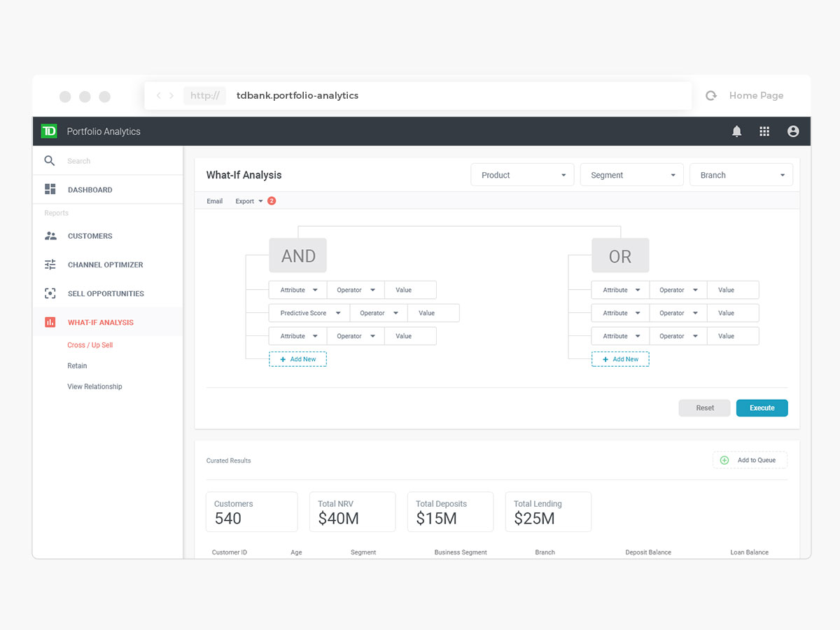Image resolution: width=840 pixels, height=630 pixels.
Task: Click the browser reload icon
Action: click(711, 96)
